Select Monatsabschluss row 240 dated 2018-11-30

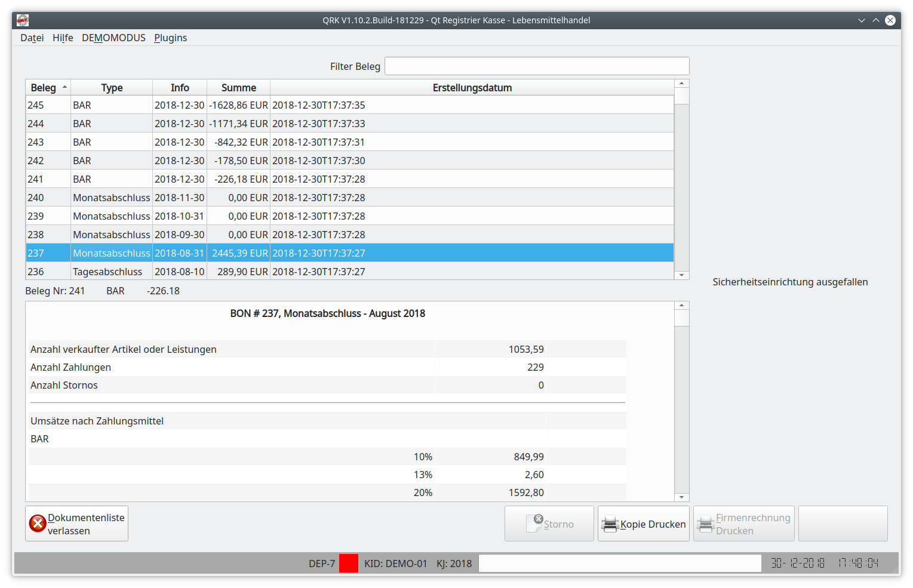click(350, 198)
